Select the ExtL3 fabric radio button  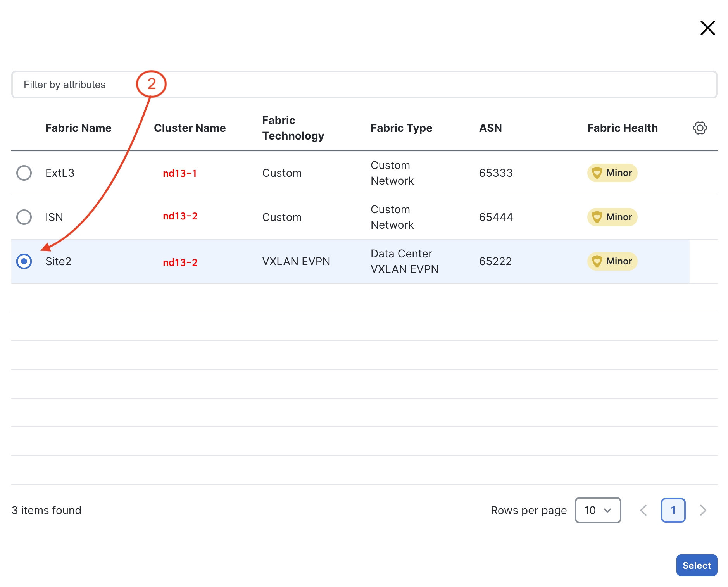pyautogui.click(x=24, y=173)
